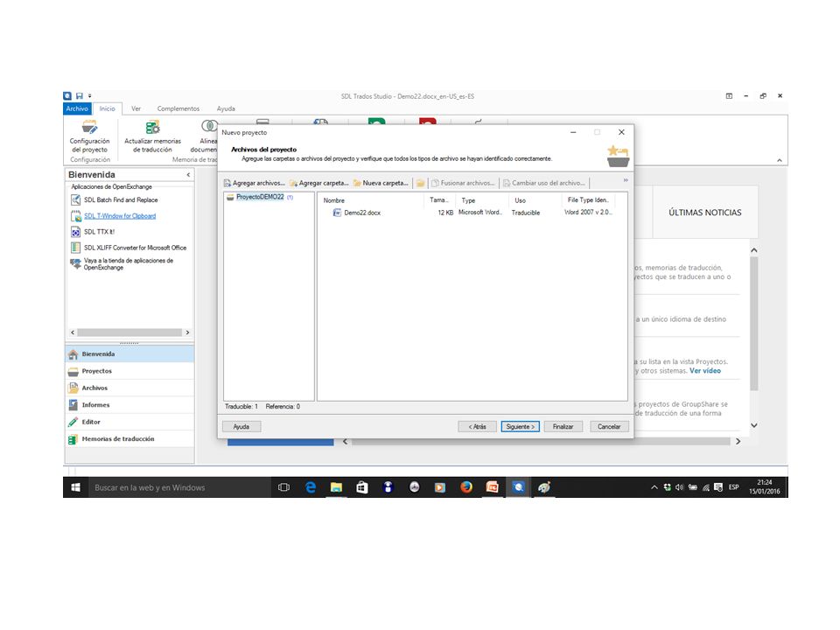
Task: Sort by Type column header
Action: [x=468, y=200]
